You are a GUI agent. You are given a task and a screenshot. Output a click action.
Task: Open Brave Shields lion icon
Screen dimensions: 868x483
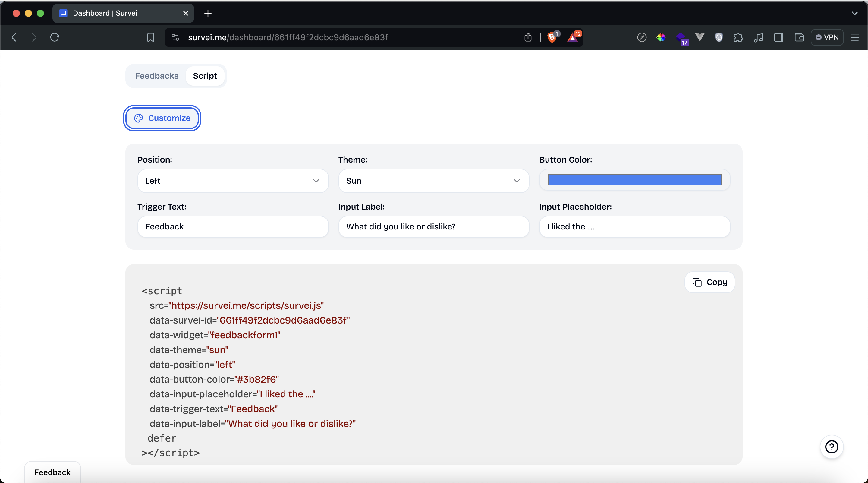click(x=552, y=37)
